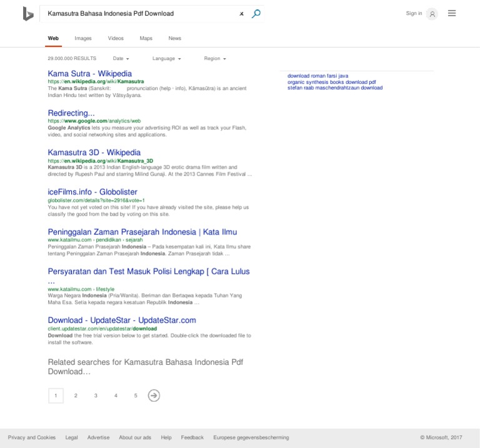480x448 pixels.
Task: Switch to the Videos tab
Action: [116, 38]
